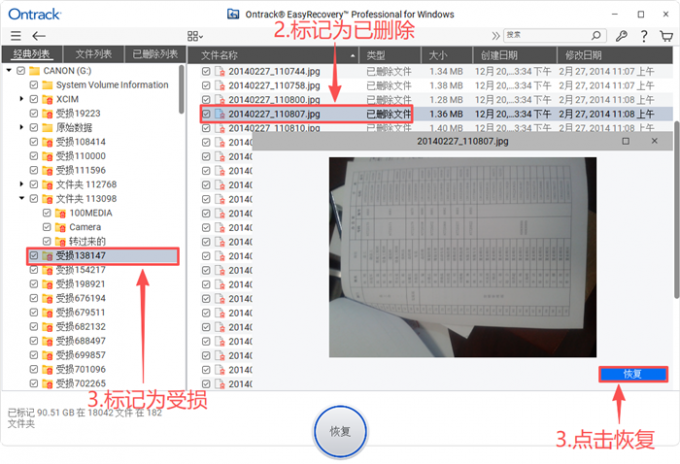
Task: Click the XCIM folder icon
Action: coord(48,99)
